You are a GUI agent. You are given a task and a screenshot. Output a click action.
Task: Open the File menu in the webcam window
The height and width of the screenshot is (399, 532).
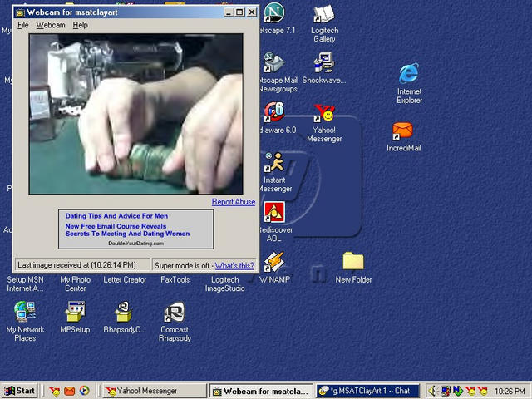coord(23,25)
